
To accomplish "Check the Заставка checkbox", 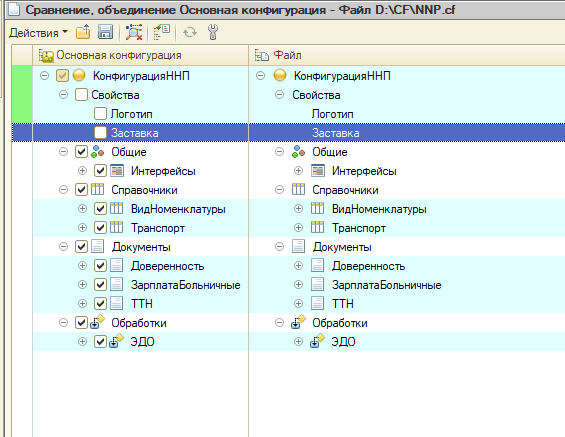I will [x=100, y=133].
